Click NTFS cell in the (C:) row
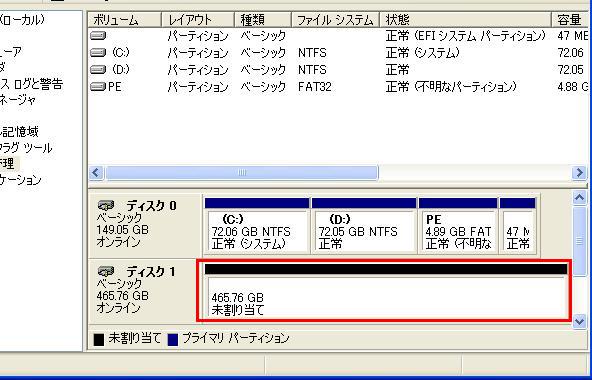592x380 pixels. [312, 53]
